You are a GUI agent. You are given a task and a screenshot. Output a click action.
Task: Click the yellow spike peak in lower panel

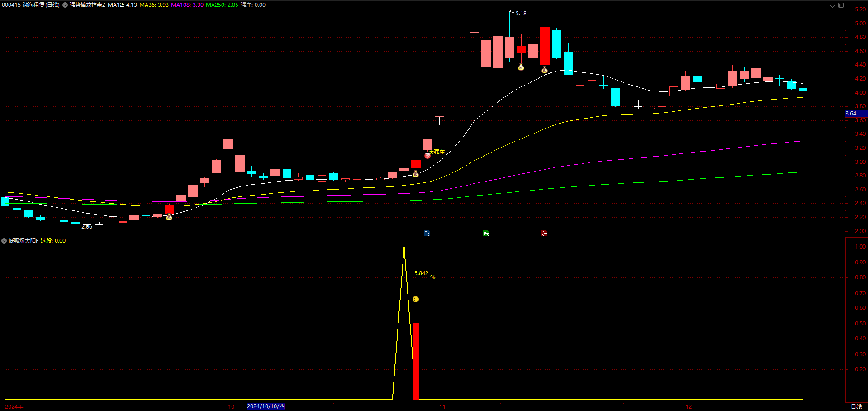[404, 248]
